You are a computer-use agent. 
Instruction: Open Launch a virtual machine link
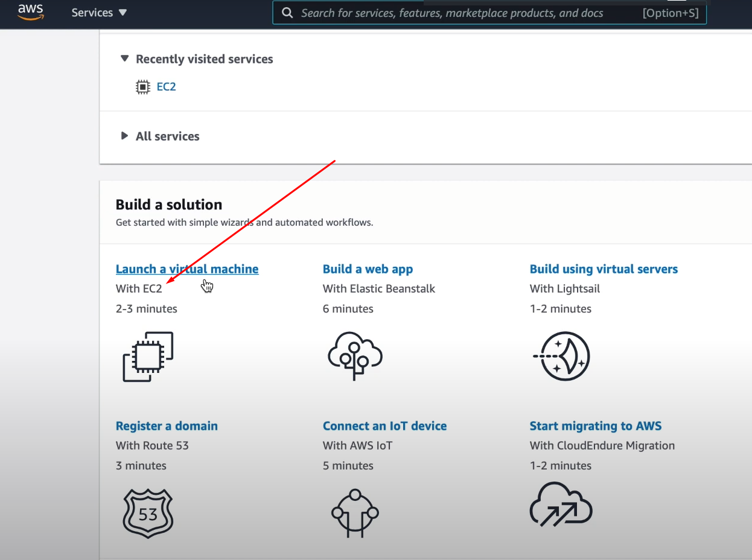coord(187,269)
